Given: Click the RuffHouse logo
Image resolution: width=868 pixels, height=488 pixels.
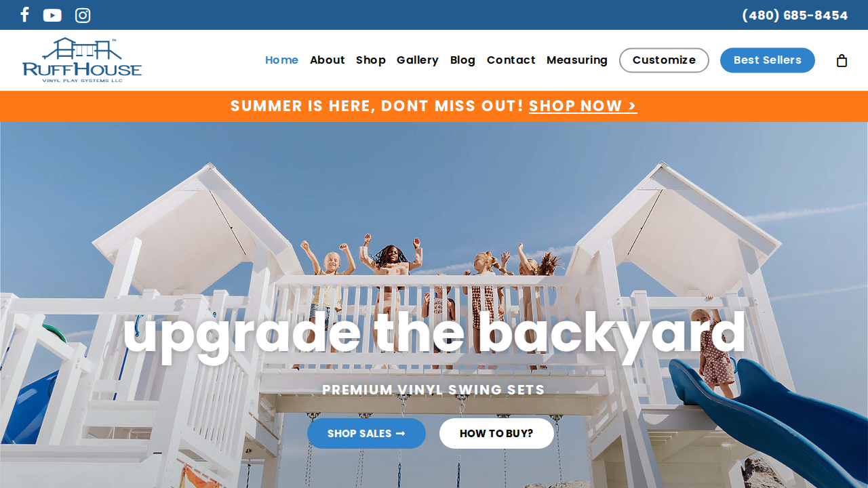Looking at the screenshot, I should (82, 60).
